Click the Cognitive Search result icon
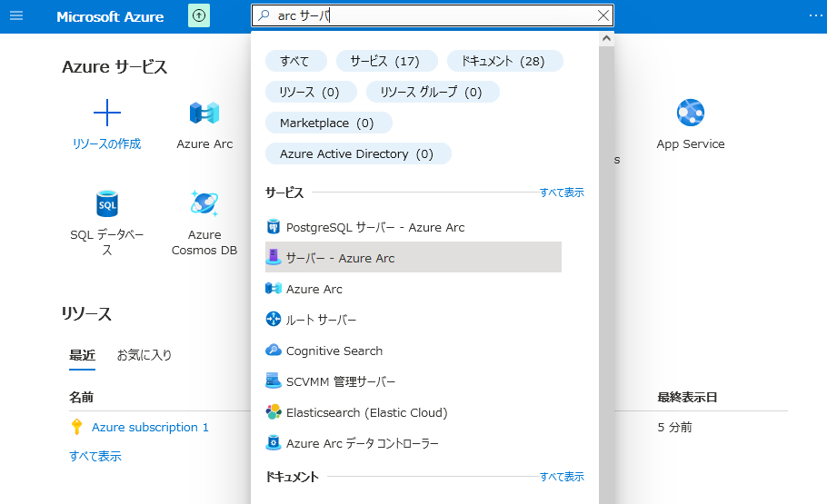 pos(274,350)
